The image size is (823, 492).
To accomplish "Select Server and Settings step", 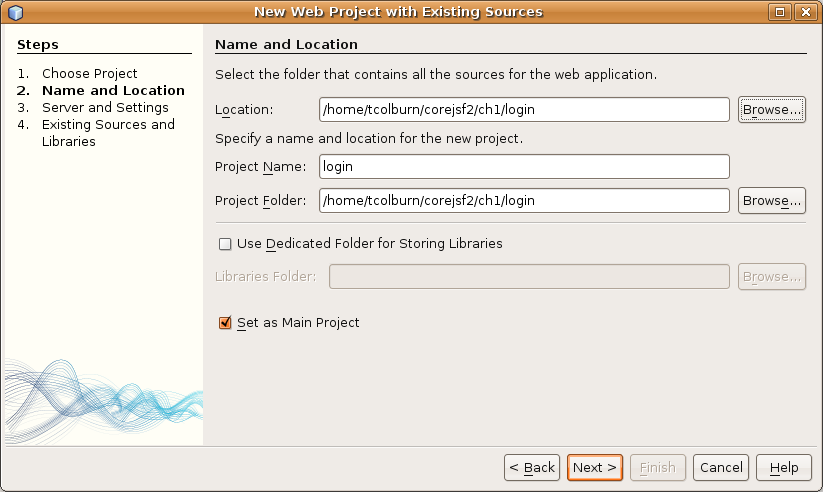I will click(105, 108).
